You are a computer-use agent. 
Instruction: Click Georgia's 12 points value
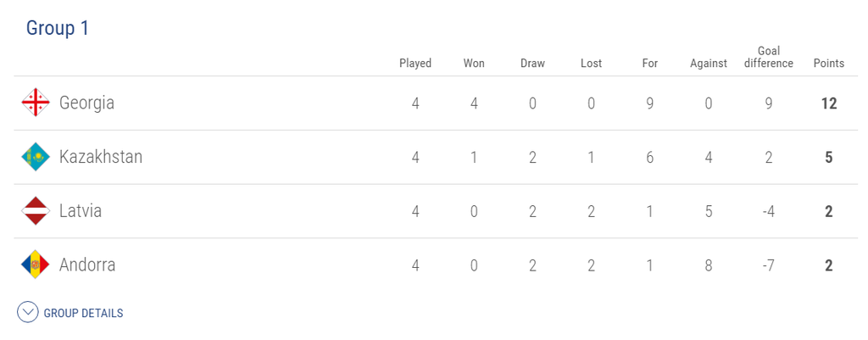click(829, 103)
